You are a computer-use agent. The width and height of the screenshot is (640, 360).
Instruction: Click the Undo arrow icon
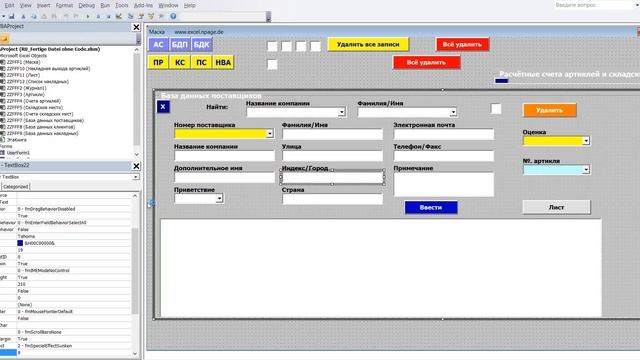pyautogui.click(x=66, y=16)
